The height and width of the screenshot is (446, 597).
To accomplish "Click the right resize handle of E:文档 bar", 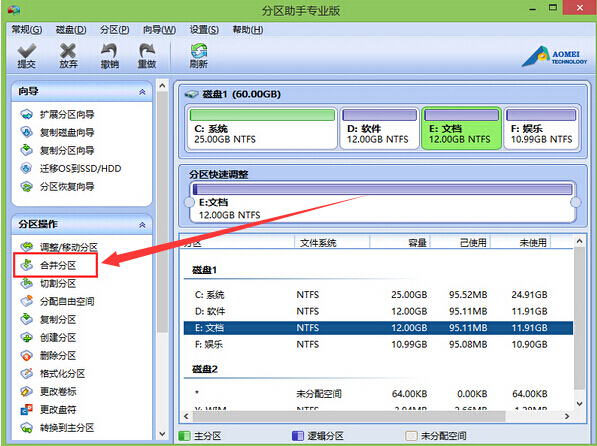I will (x=576, y=202).
